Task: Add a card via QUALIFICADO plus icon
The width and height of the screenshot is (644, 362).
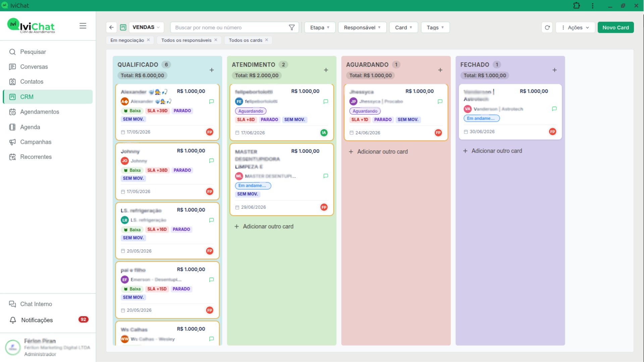Action: point(212,70)
